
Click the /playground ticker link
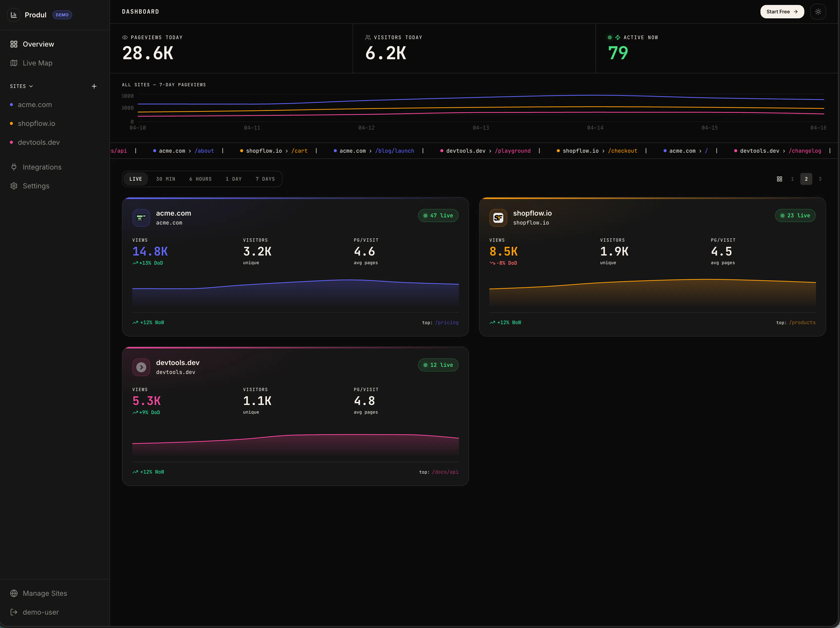[513, 151]
